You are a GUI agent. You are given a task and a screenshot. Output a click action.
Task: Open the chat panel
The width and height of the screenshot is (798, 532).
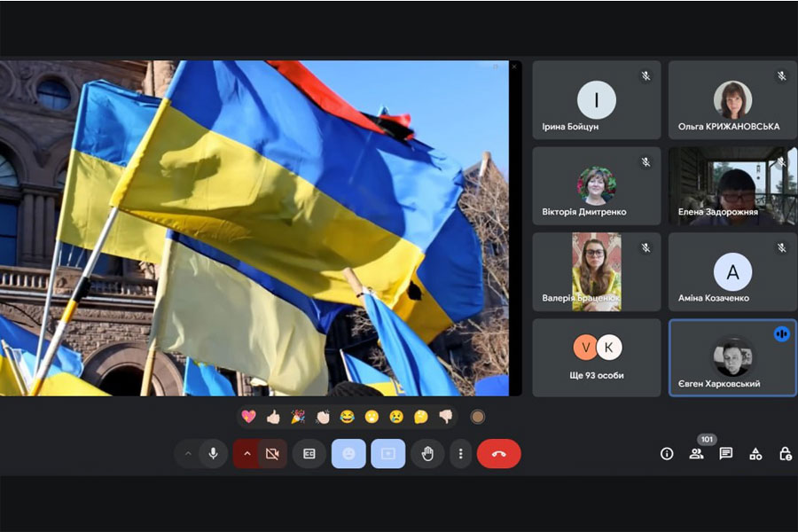tap(726, 453)
